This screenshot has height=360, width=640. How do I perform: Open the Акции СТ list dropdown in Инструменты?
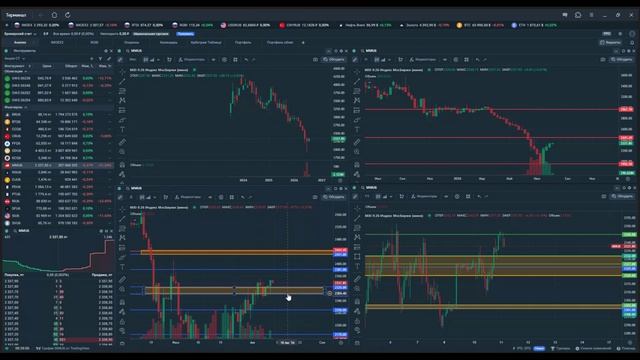pos(15,59)
